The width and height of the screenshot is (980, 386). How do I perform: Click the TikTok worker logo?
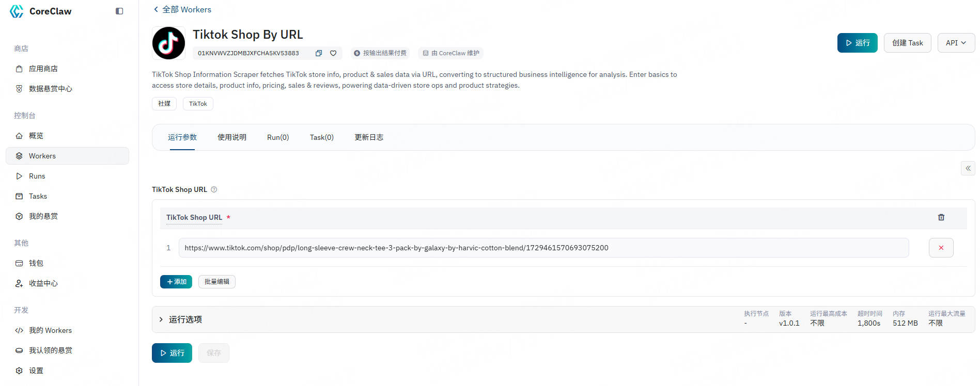point(168,43)
